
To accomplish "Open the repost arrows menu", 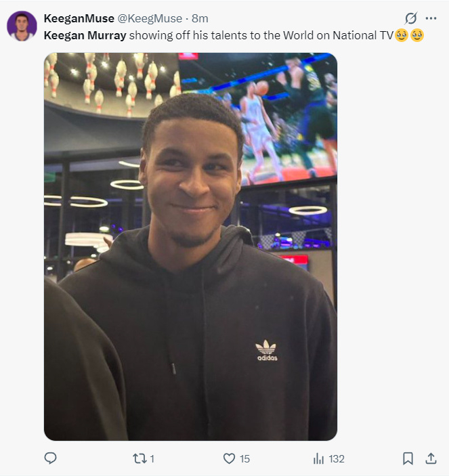I will click(x=138, y=458).
